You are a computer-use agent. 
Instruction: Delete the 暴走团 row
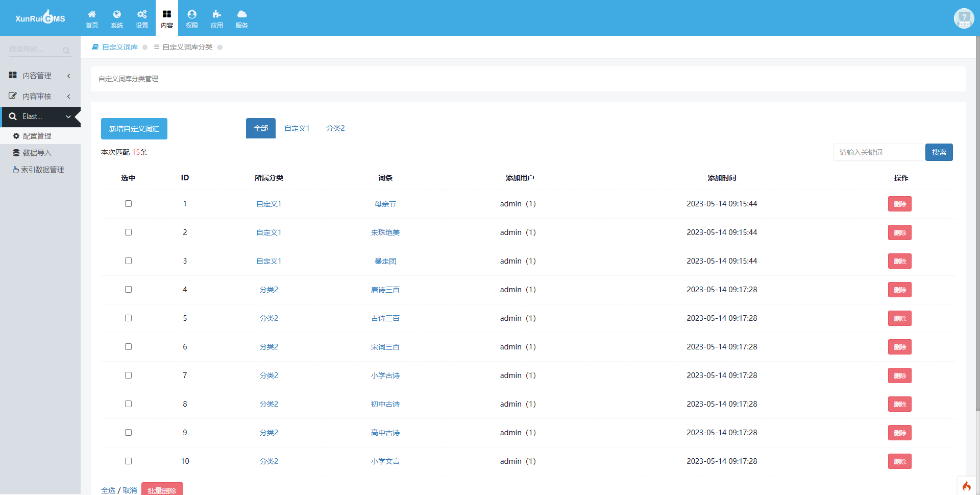[899, 261]
